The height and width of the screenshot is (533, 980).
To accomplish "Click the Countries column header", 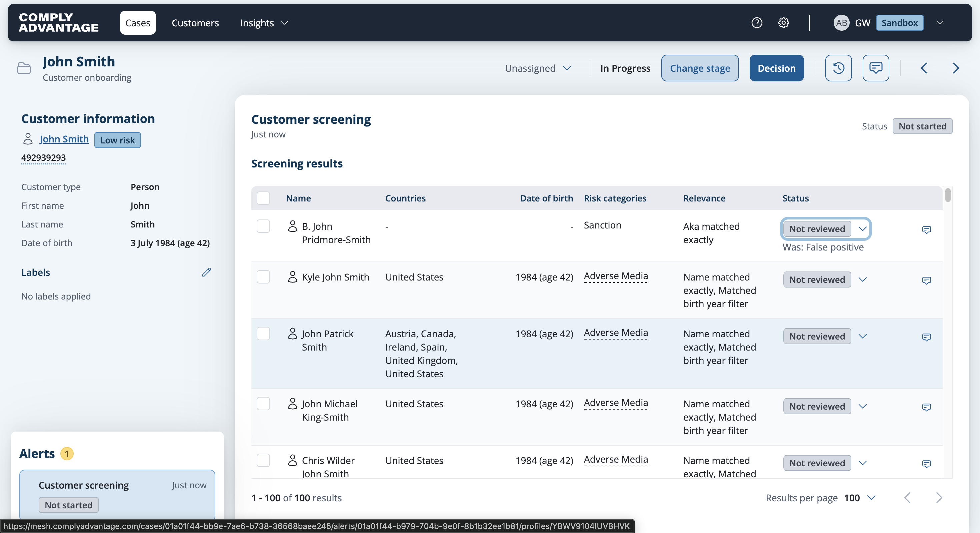I will (406, 198).
